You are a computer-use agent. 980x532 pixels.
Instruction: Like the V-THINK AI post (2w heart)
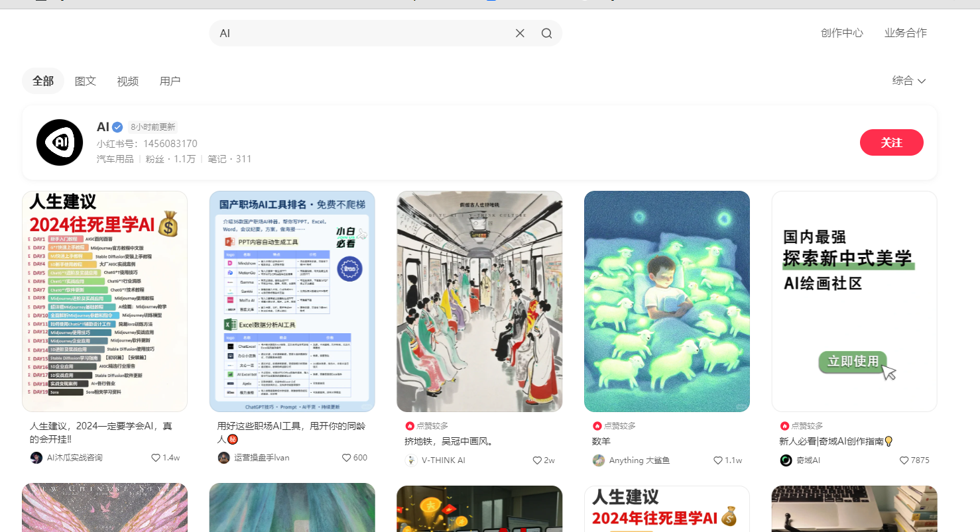pyautogui.click(x=537, y=460)
